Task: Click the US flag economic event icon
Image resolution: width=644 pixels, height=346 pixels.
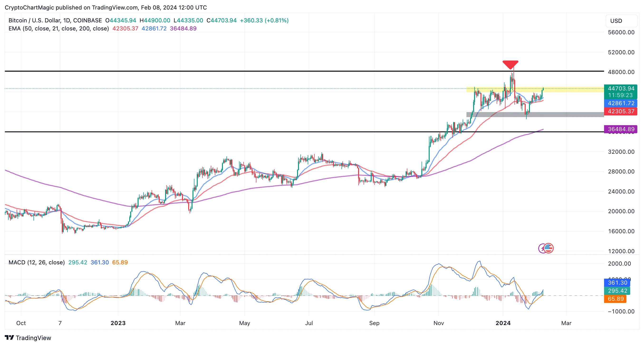Action: coord(548,248)
